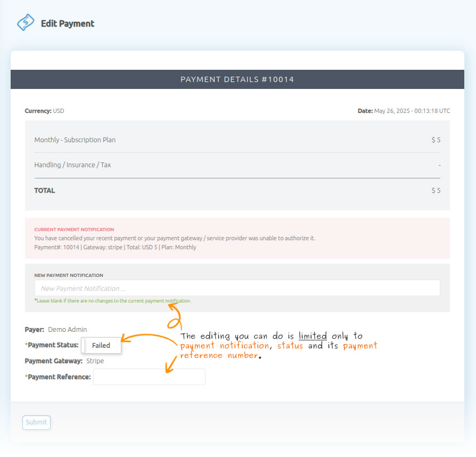Click the cancelled payment notification message text
Image resolution: width=476 pixels, height=457 pixels.
click(175, 238)
